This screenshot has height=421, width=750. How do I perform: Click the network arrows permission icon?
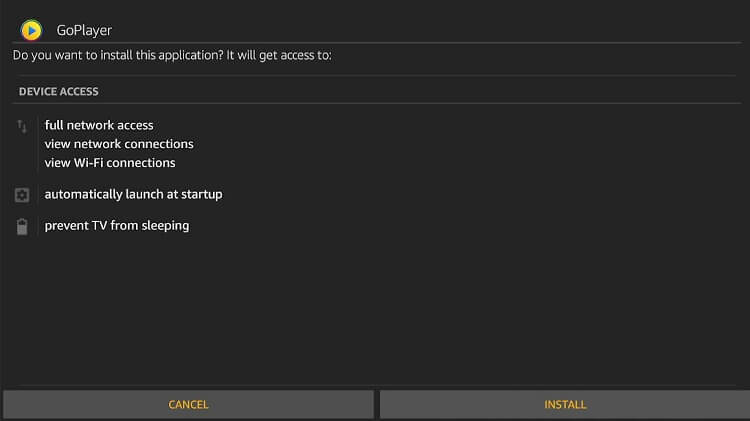pos(22,127)
